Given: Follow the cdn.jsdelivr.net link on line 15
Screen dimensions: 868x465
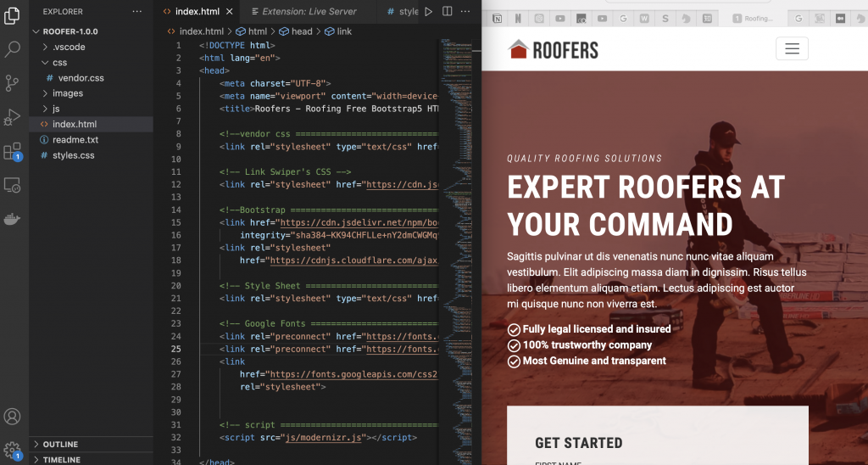Looking at the screenshot, I should pos(359,223).
